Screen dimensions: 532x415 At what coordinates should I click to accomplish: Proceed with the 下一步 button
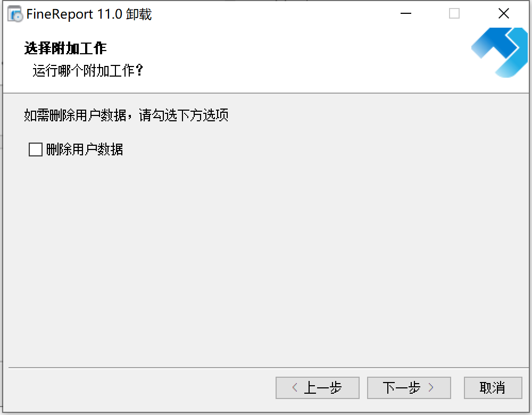(409, 387)
